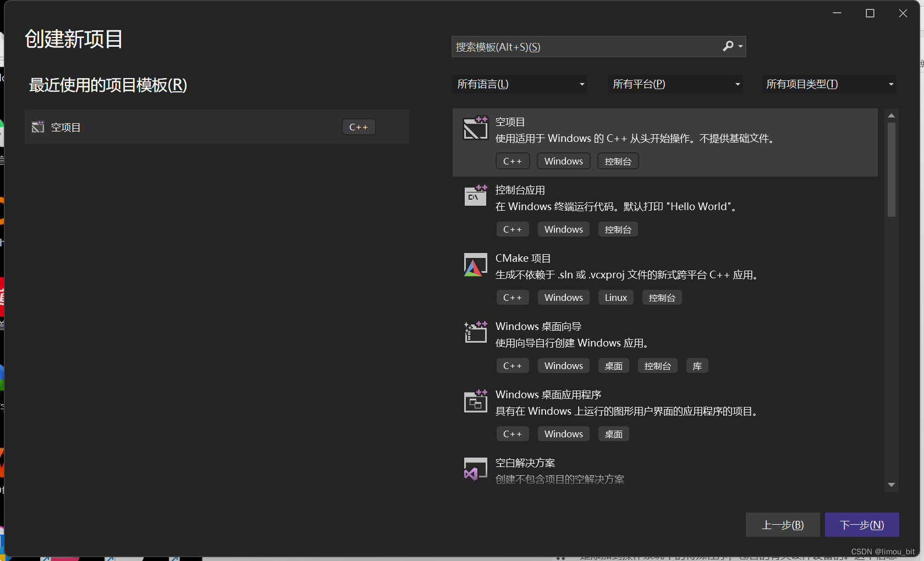
Task: Click the 空白解决方案 Visual Studio icon
Action: coord(475,469)
